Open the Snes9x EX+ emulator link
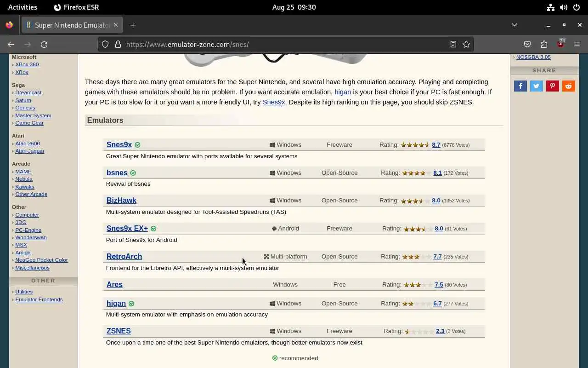 click(127, 228)
